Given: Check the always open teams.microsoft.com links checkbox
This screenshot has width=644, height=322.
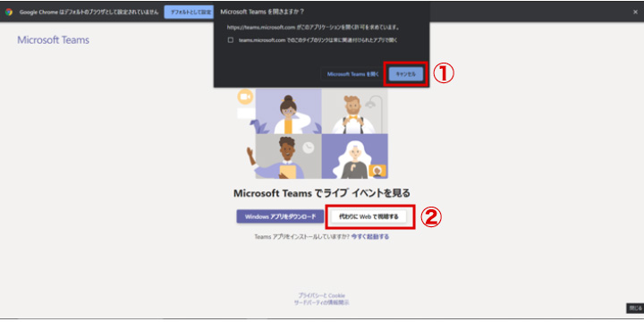Looking at the screenshot, I should click(x=231, y=40).
